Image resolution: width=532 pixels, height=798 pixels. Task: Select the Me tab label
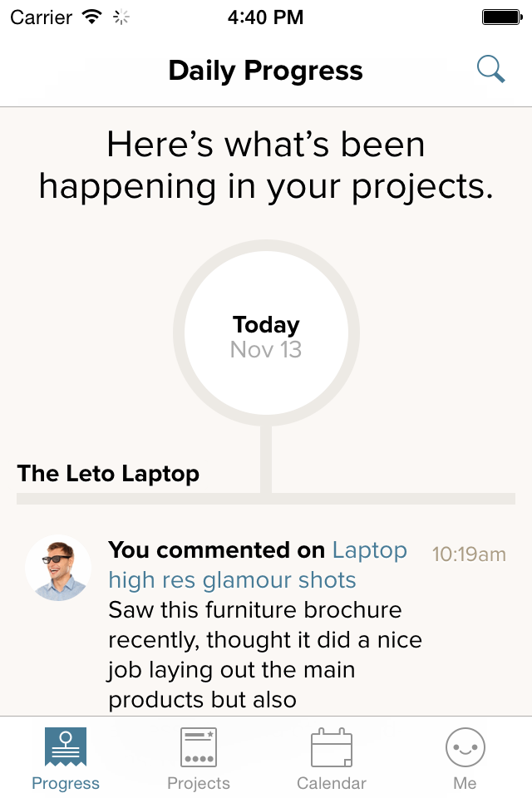coord(465,783)
